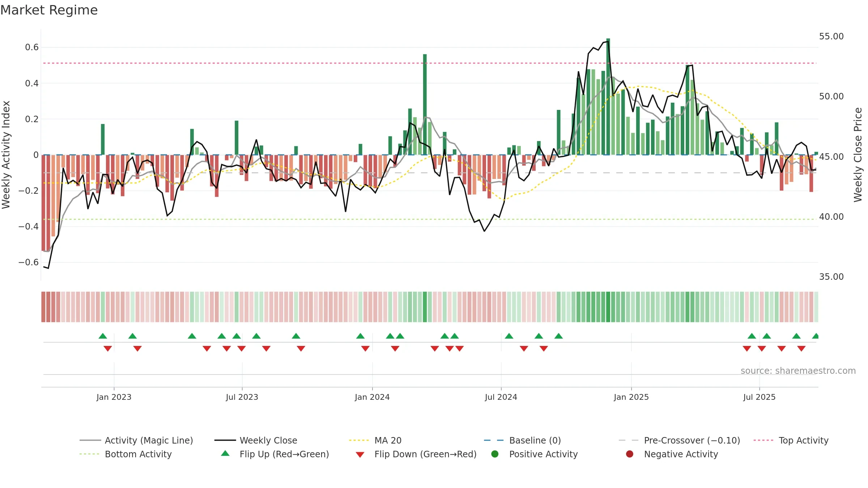Toggle the Bottom Activity legend entry
The height and width of the screenshot is (488, 868).
coord(125,454)
